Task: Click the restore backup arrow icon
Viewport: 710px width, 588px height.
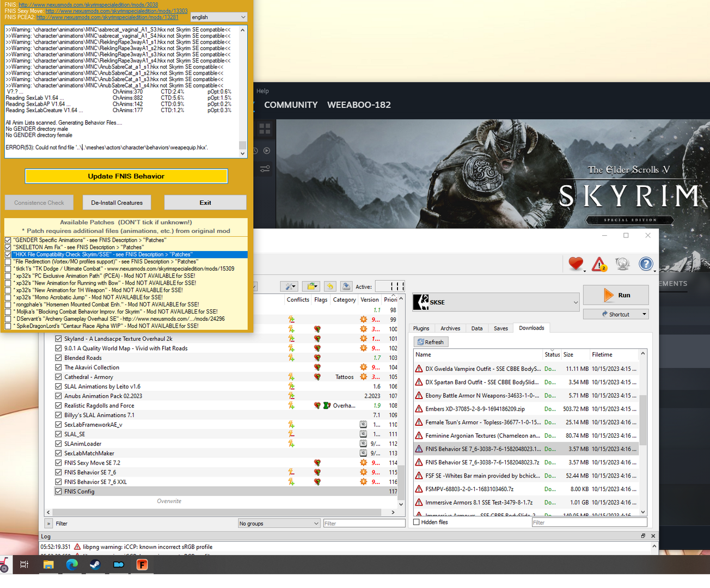Action: click(329, 286)
